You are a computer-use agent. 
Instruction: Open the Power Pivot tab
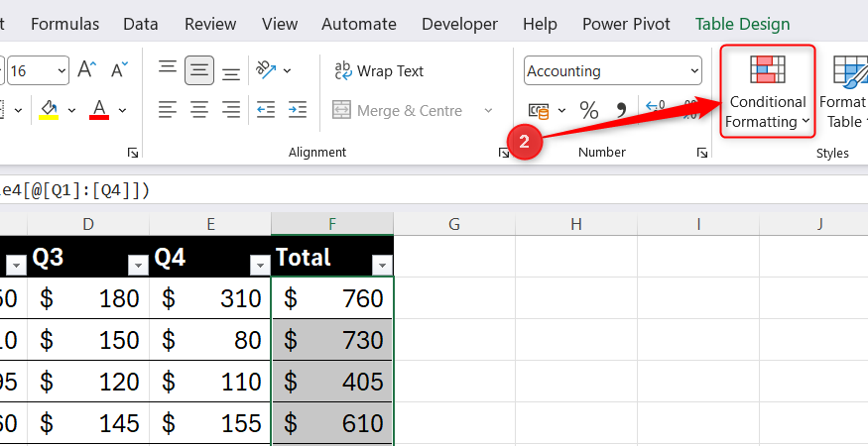pos(626,25)
